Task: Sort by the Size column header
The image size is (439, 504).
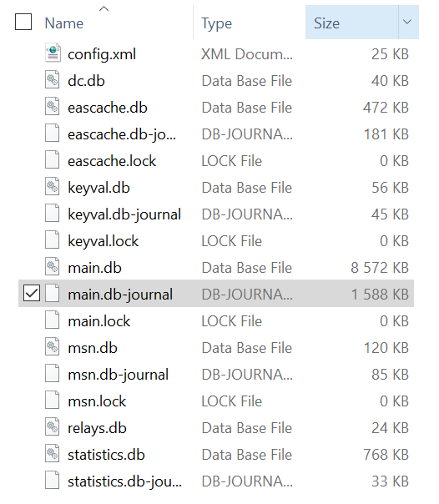Action: pos(352,22)
